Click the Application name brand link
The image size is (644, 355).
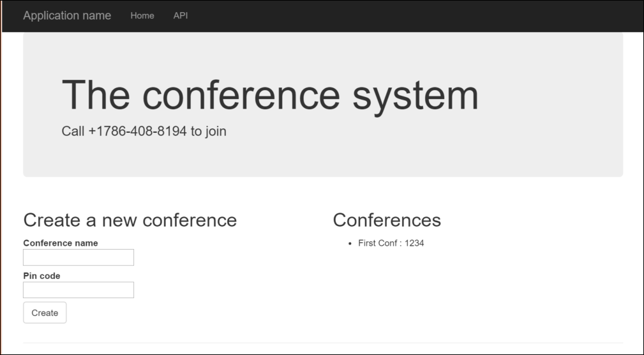pyautogui.click(x=67, y=15)
